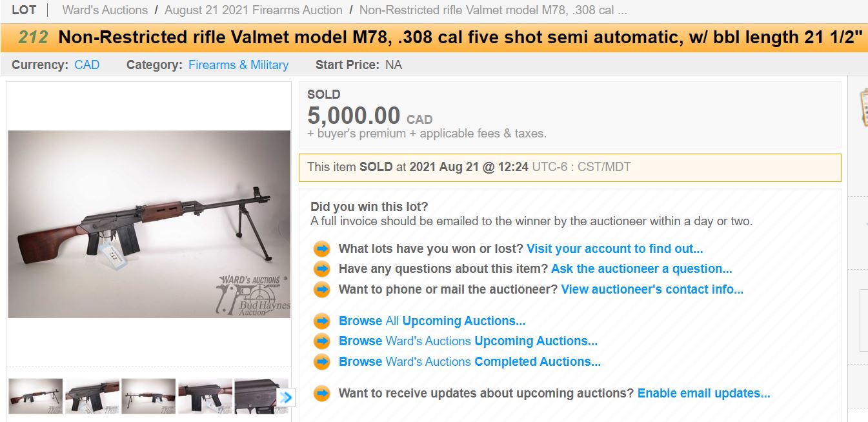868x422 pixels.
Task: Click arrow icon beside 'Have any questions'
Action: [x=321, y=269]
